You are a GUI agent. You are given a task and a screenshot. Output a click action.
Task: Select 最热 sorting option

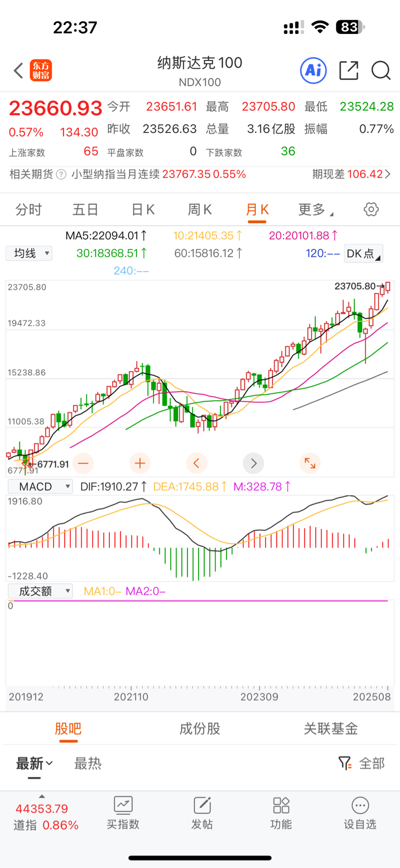point(87,764)
